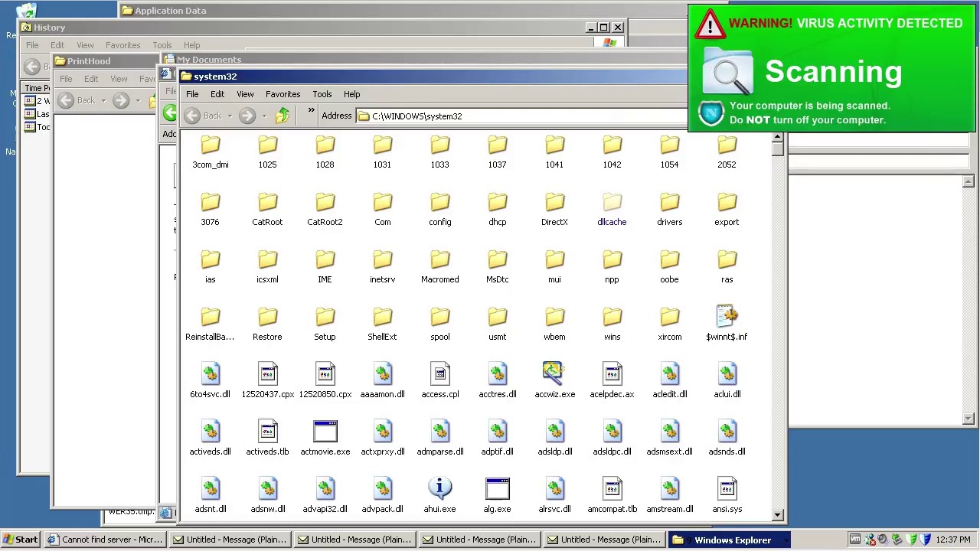Select the actmovie.exe file icon
This screenshot has height=551, width=980.
(325, 432)
